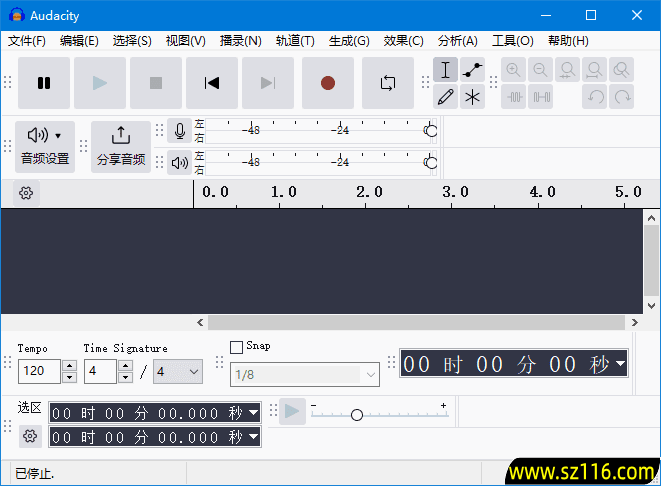Click the Redo arrow icon
Viewport: 661px width, 486px height.
(x=621, y=97)
